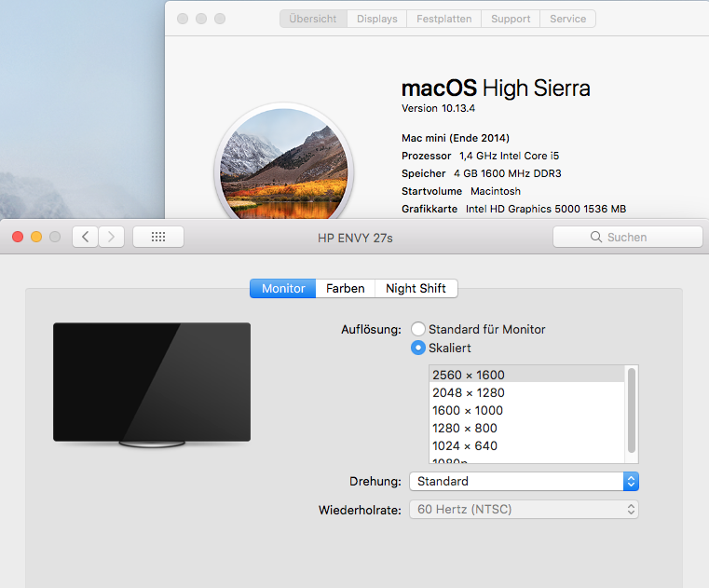Show all preferences via grid icon
Screen dimensions: 709x588
click(158, 237)
